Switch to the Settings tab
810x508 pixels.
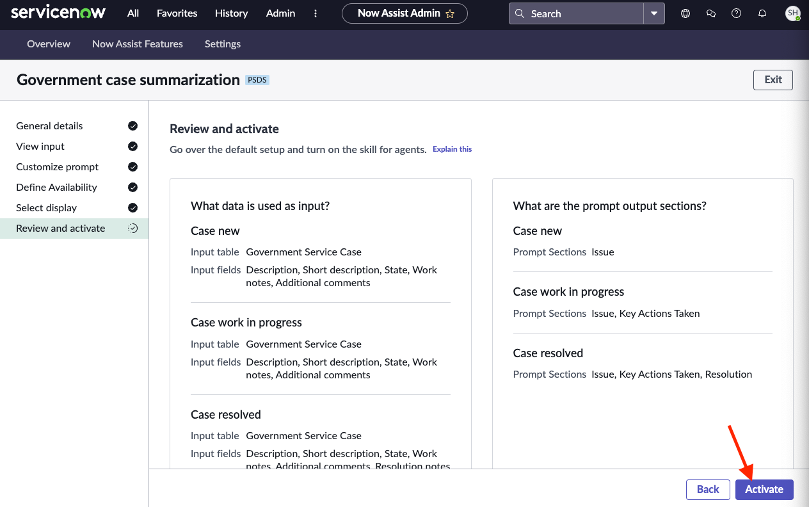pyautogui.click(x=223, y=44)
